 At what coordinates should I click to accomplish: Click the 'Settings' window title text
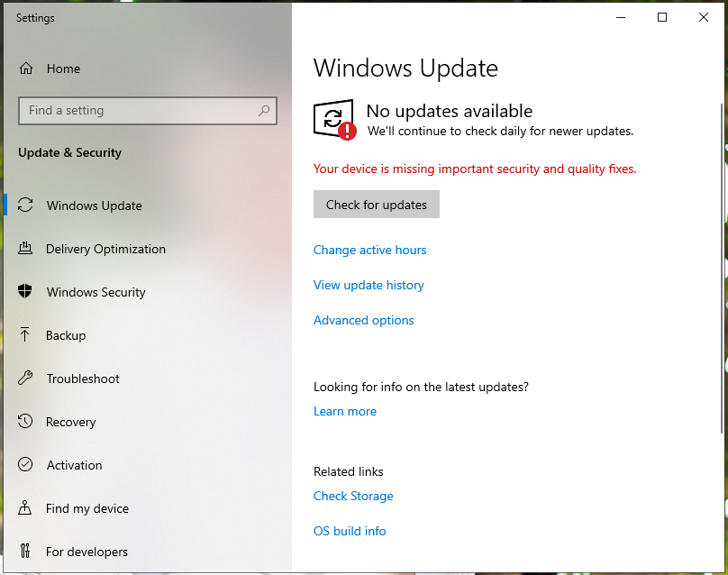pos(35,18)
